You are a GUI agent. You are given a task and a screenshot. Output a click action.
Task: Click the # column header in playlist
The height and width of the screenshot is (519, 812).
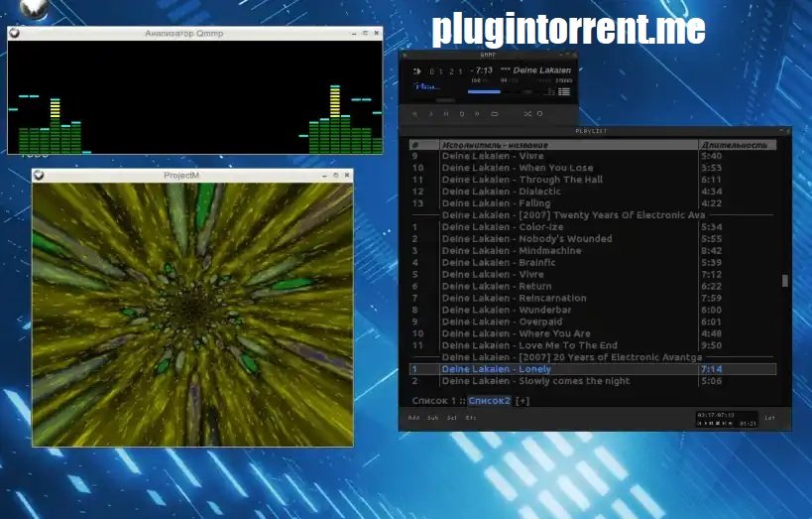click(424, 145)
